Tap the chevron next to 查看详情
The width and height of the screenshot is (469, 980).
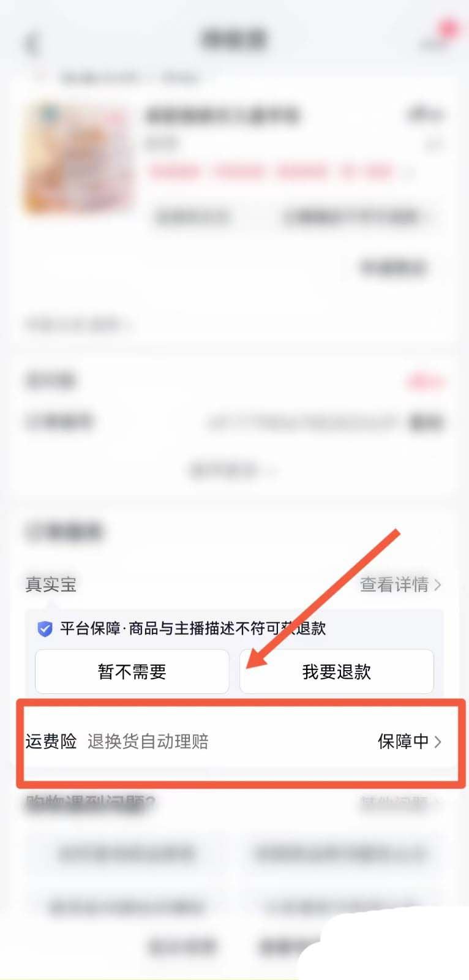click(x=437, y=585)
